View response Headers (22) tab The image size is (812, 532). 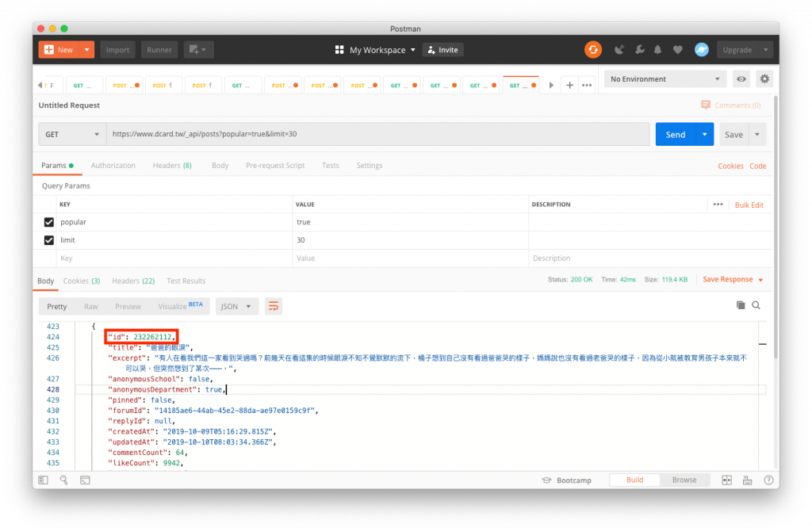pyautogui.click(x=133, y=281)
